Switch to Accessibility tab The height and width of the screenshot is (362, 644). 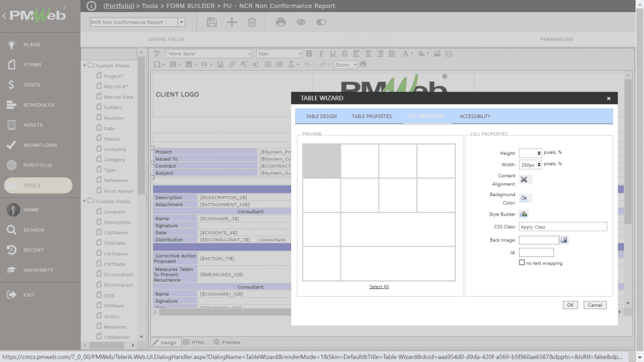click(x=475, y=116)
